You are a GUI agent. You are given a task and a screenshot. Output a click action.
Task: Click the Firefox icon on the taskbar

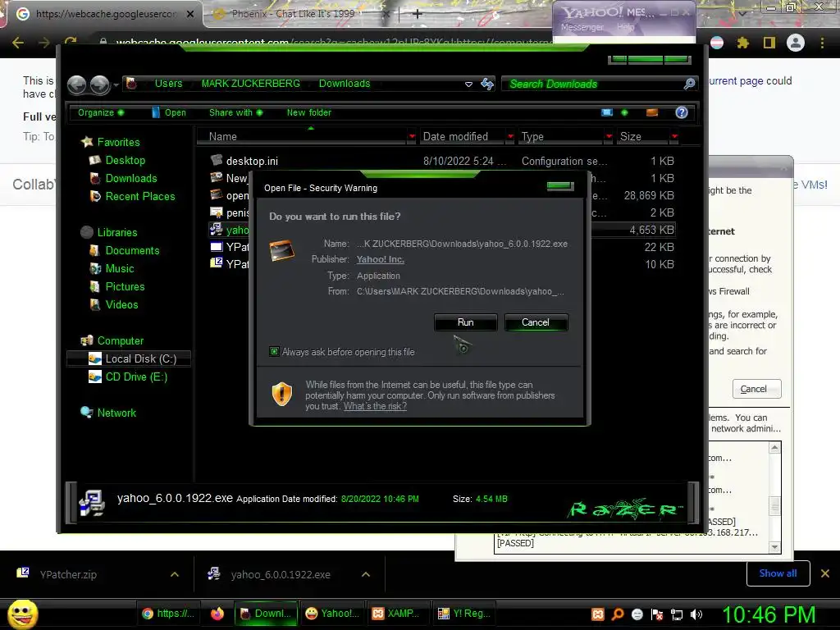click(x=217, y=614)
